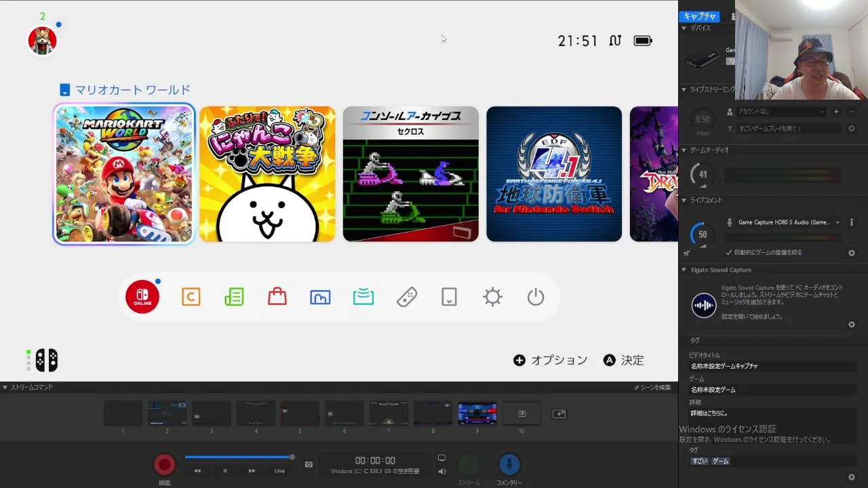Select stream command scene 1

(x=123, y=413)
